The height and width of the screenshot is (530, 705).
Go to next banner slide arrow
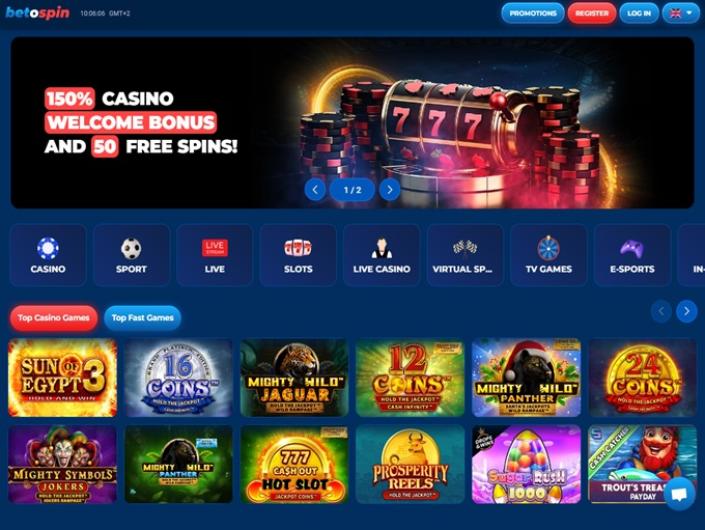[x=389, y=190]
